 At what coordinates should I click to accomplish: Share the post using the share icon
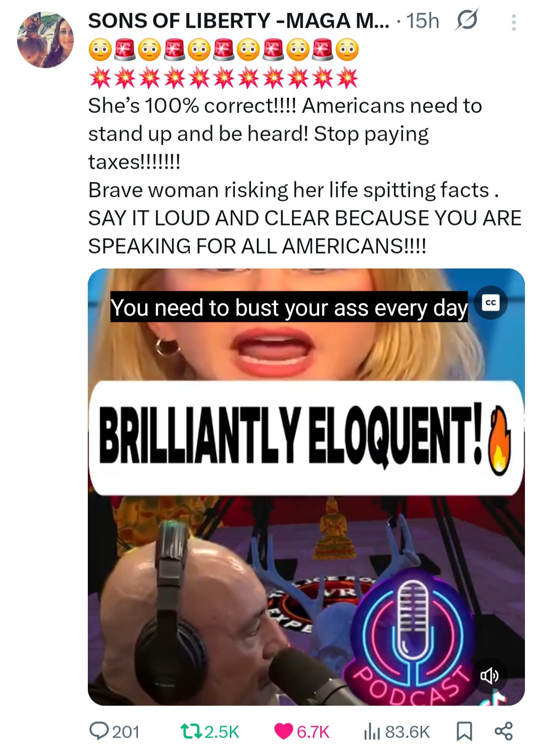503,731
